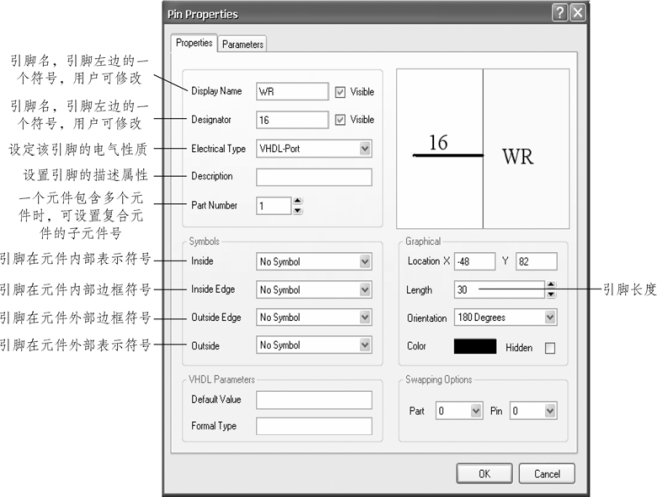The height and width of the screenshot is (497, 657).
Task: Click the Cancel button
Action: pyautogui.click(x=547, y=474)
